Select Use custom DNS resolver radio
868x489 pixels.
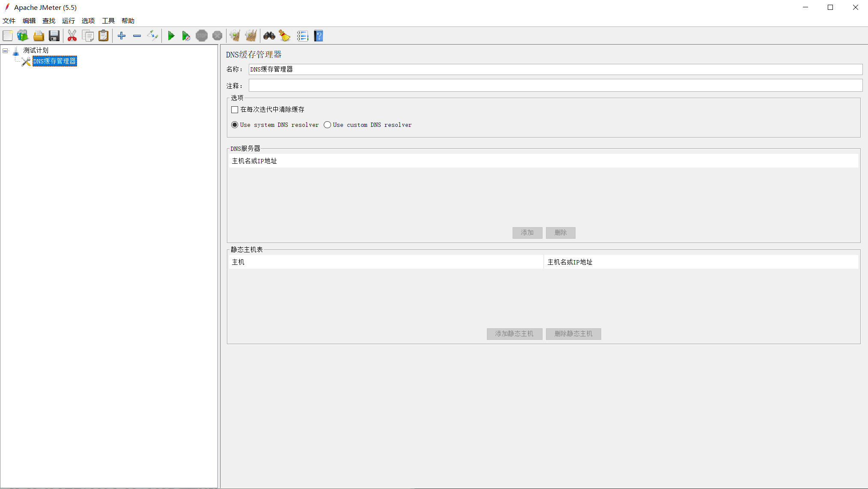click(328, 125)
